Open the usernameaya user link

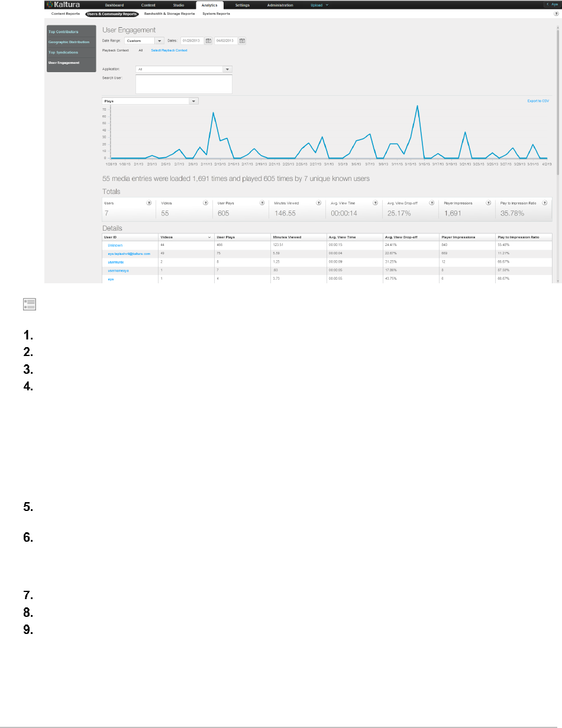(x=118, y=270)
